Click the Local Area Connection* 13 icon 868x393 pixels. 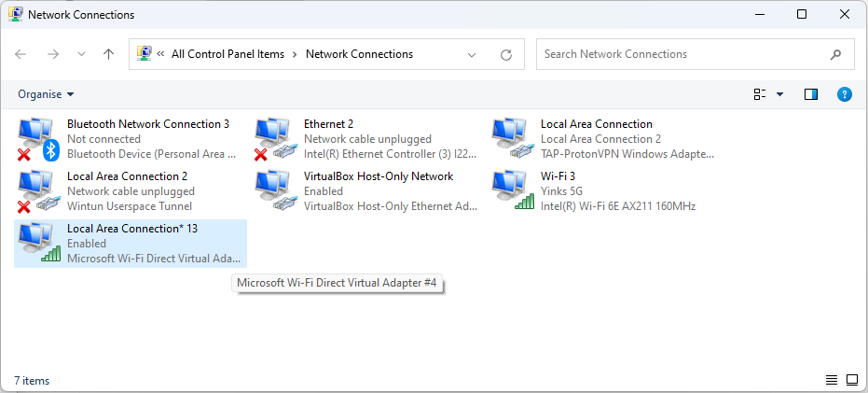(x=37, y=244)
